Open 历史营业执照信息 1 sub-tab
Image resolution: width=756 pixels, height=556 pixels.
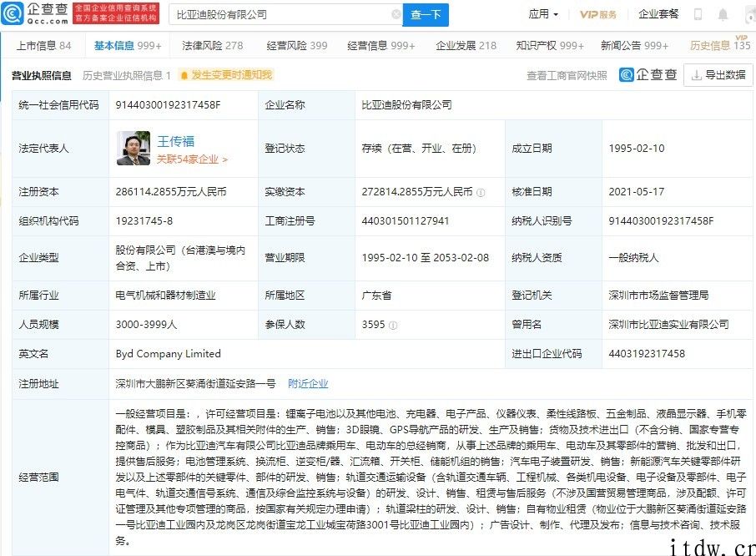pos(127,76)
